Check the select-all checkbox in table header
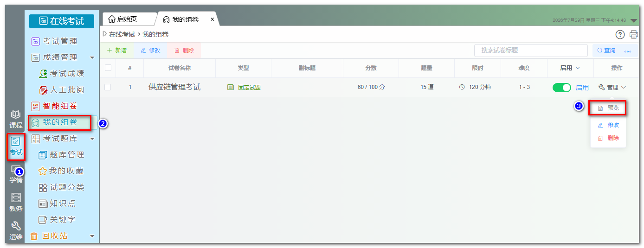 pyautogui.click(x=108, y=68)
